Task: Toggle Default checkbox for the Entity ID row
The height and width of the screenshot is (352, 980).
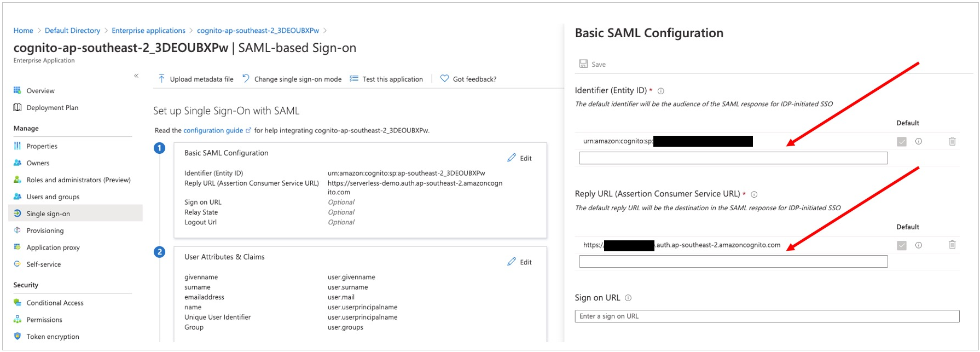Action: pyautogui.click(x=902, y=142)
